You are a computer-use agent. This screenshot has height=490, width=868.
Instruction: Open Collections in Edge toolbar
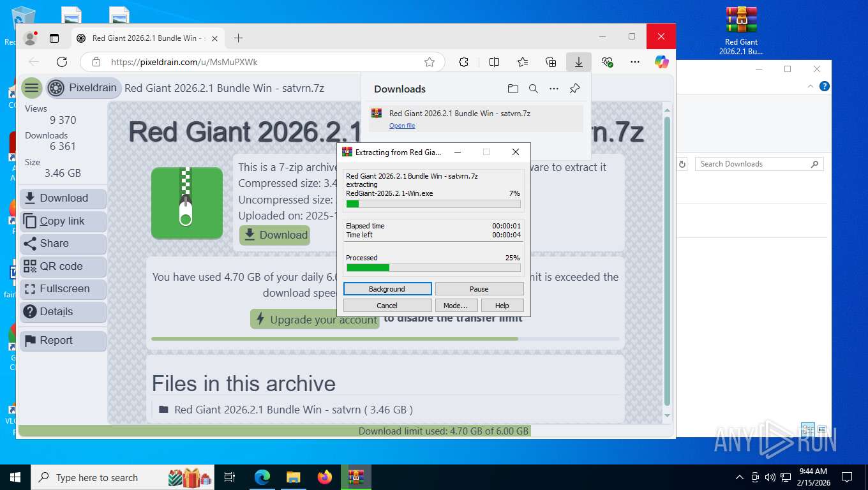(551, 62)
